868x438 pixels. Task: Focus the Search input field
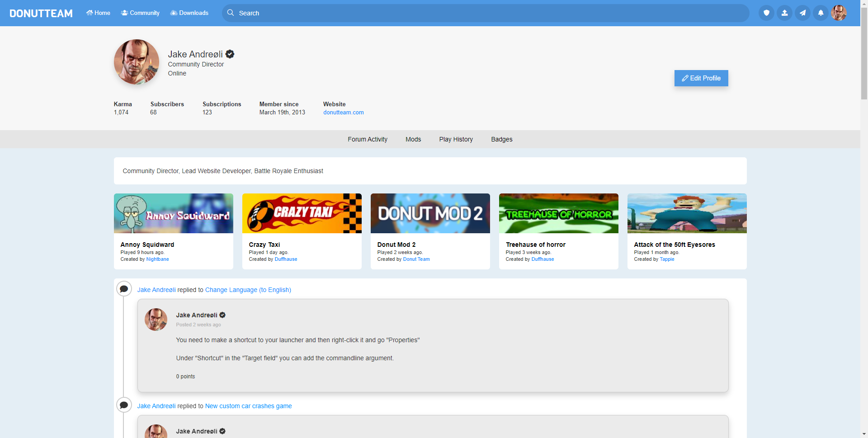point(486,13)
